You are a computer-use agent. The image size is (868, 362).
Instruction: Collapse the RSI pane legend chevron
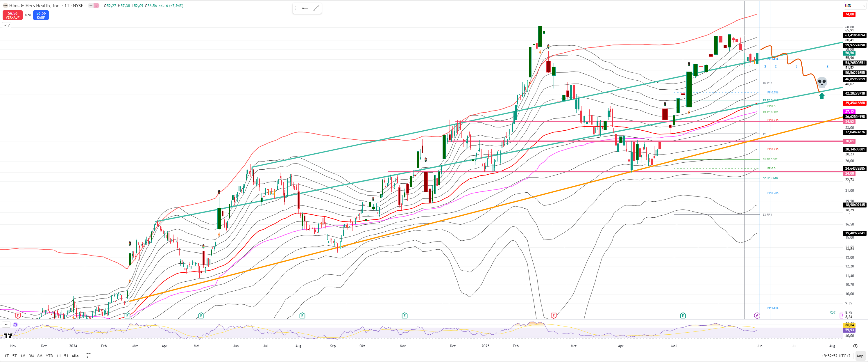click(6, 324)
